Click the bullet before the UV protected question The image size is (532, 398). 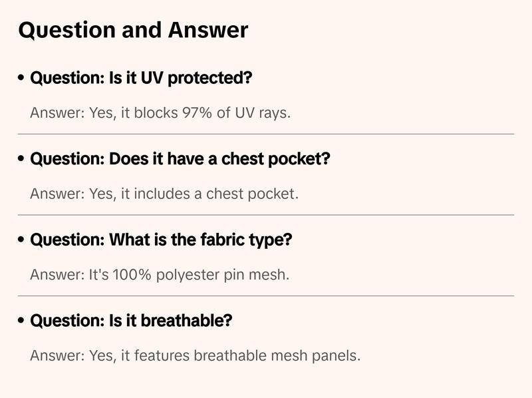(x=22, y=79)
